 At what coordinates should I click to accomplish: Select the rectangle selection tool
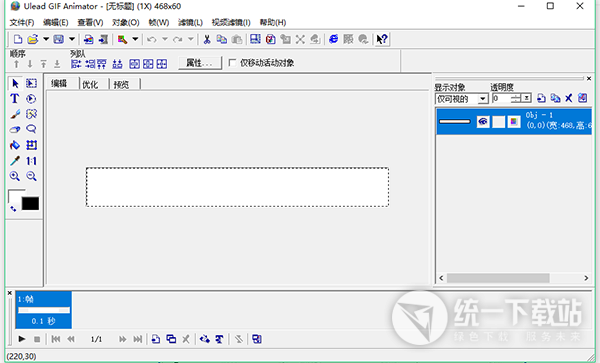tap(31, 83)
